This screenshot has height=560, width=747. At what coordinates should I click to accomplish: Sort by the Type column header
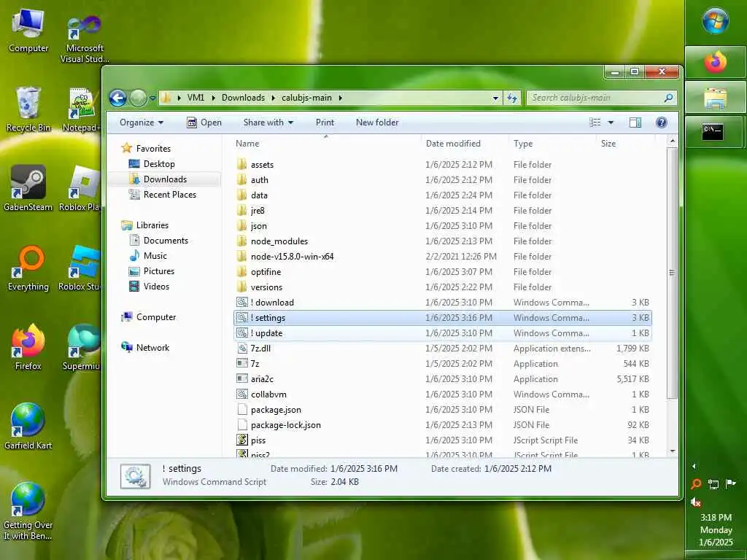(x=553, y=144)
